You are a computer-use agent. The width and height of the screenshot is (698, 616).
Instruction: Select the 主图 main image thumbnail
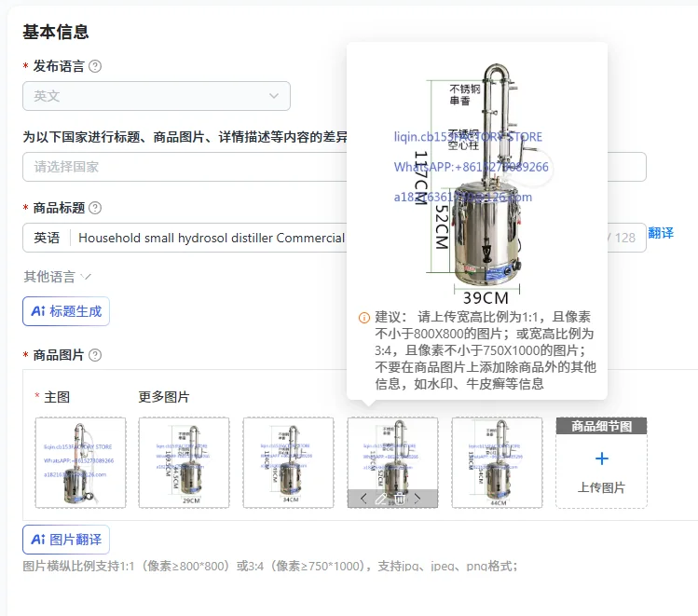(x=80, y=462)
